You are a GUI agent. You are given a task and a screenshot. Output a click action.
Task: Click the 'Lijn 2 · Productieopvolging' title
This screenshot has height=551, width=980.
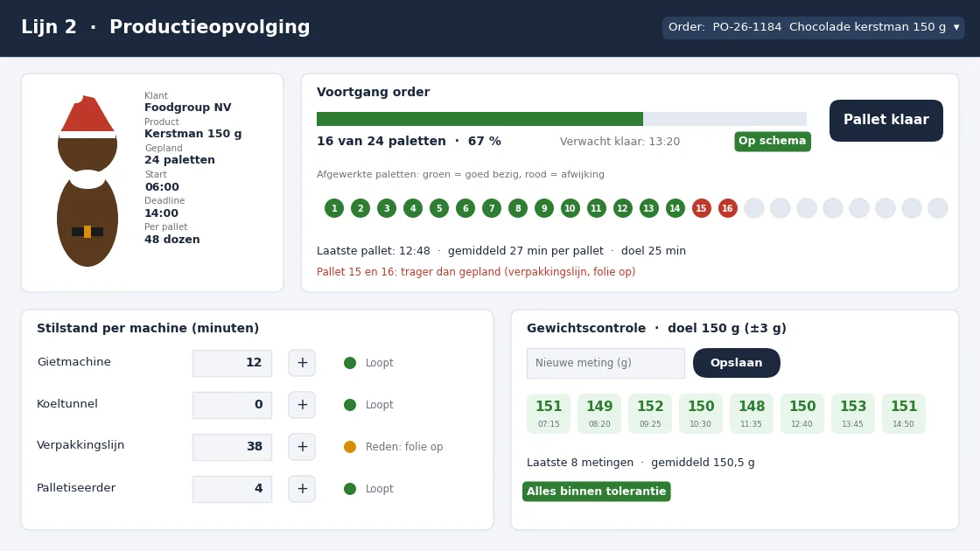pyautogui.click(x=165, y=27)
